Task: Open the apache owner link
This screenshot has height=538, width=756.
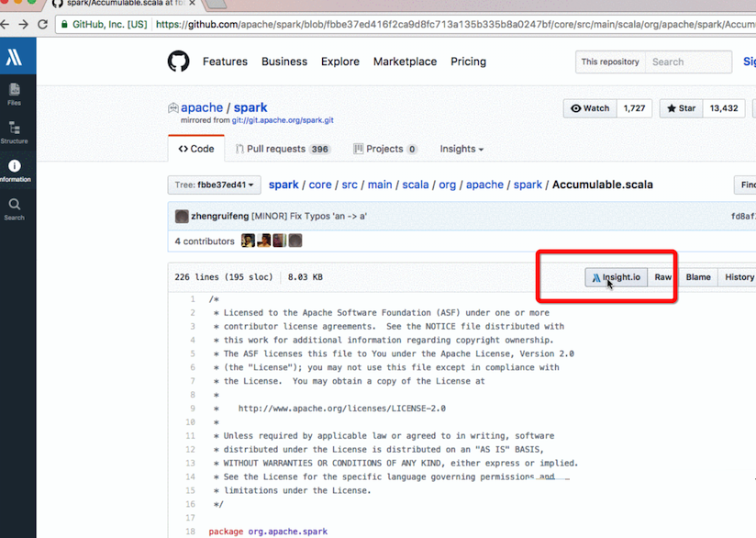Action: [x=202, y=107]
